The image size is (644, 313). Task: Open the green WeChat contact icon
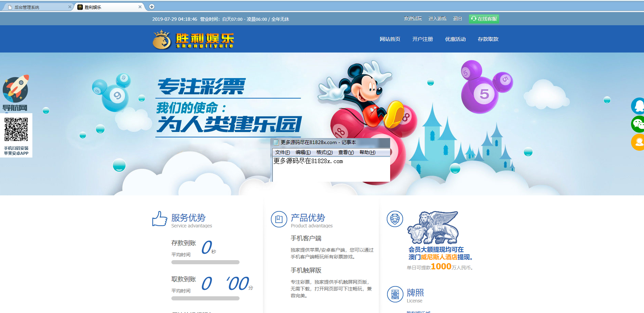[x=638, y=124]
